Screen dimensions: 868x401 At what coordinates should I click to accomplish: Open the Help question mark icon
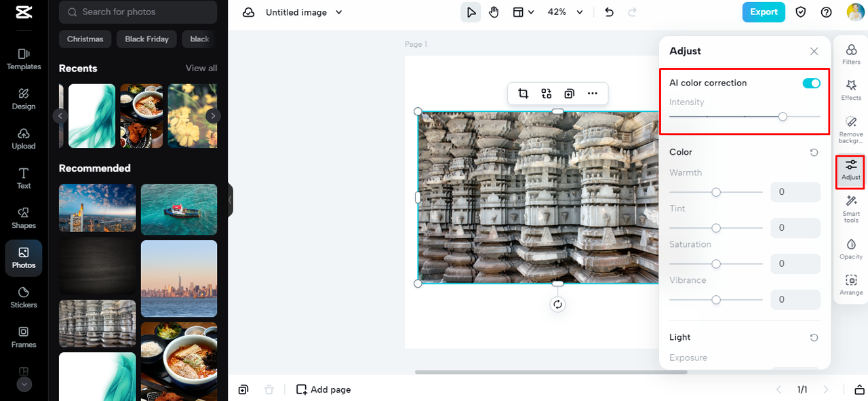click(x=826, y=12)
